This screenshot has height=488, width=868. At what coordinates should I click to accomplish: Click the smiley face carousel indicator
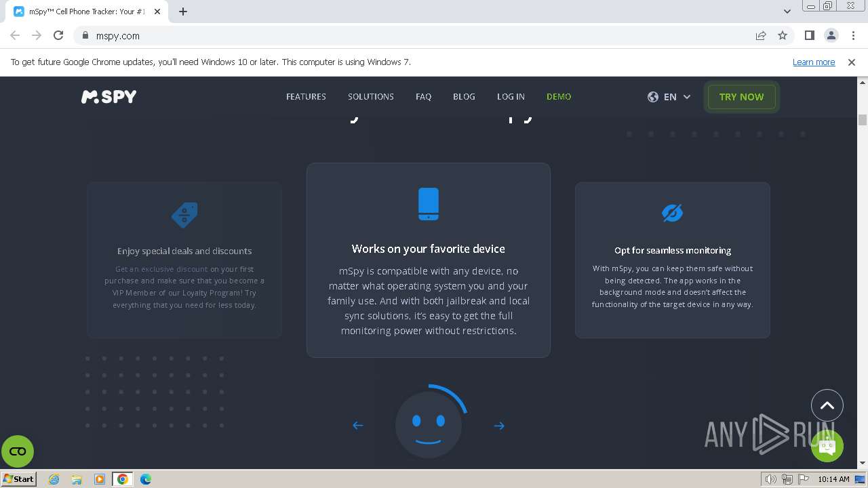pos(429,425)
